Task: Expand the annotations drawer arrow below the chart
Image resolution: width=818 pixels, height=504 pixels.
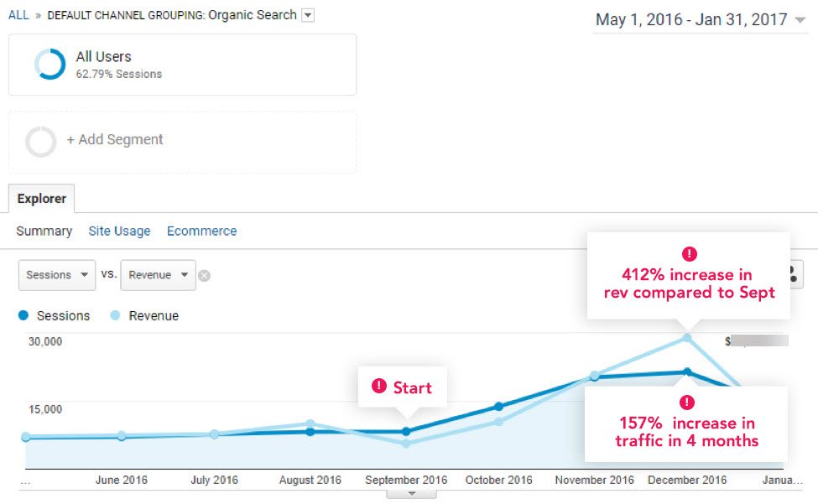Action: pos(411,494)
